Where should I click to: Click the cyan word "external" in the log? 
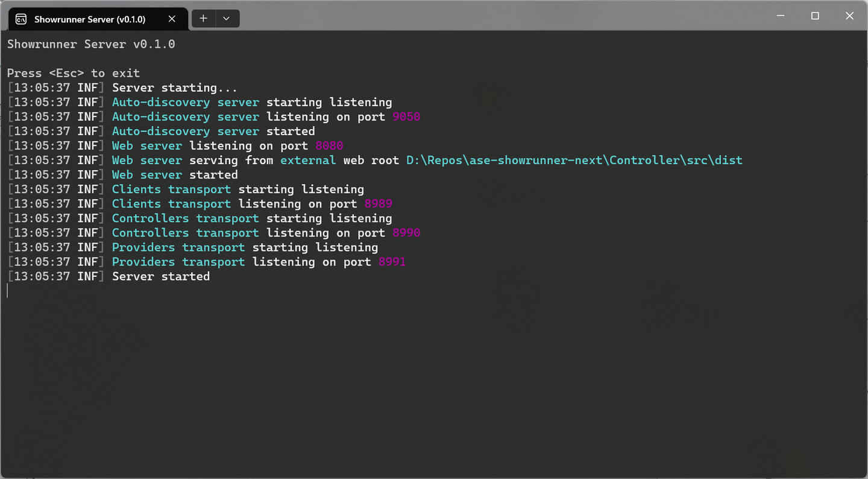tap(308, 160)
